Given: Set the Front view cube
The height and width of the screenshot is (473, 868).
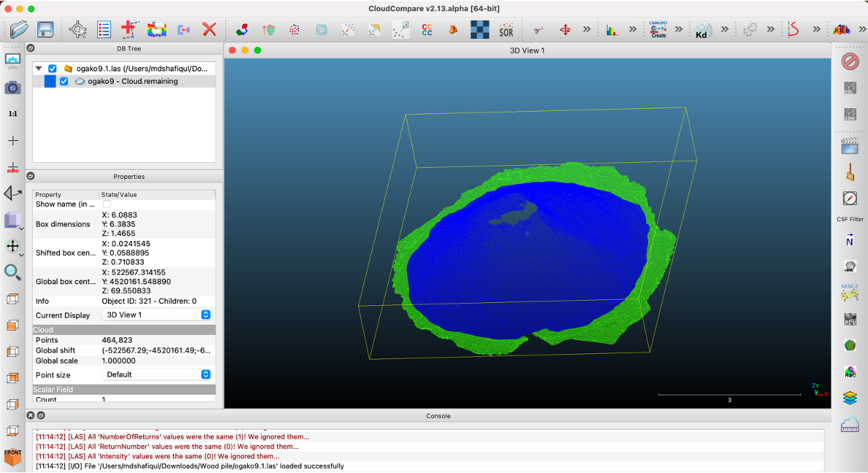Looking at the screenshot, I should click(x=12, y=456).
